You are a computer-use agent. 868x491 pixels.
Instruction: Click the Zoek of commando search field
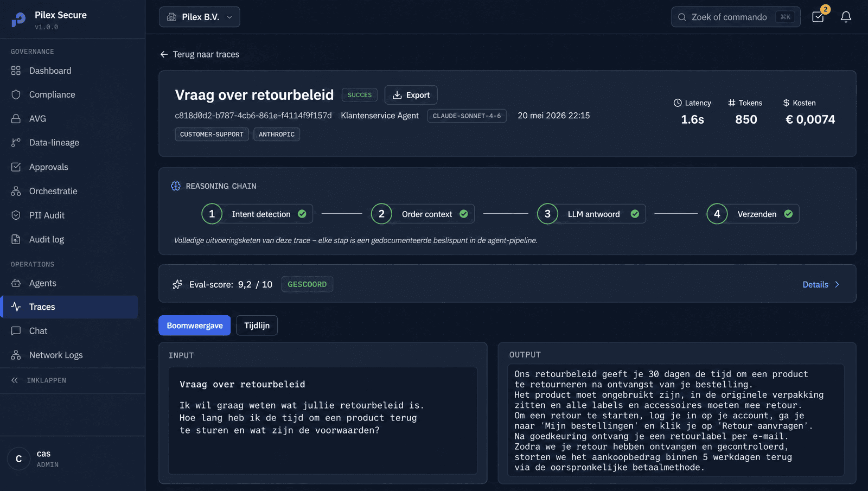point(736,17)
